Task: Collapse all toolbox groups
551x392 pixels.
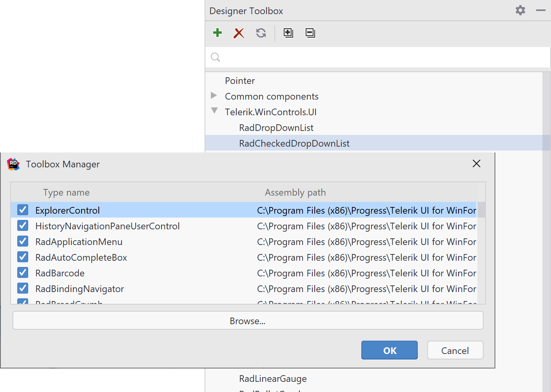Action: click(310, 33)
